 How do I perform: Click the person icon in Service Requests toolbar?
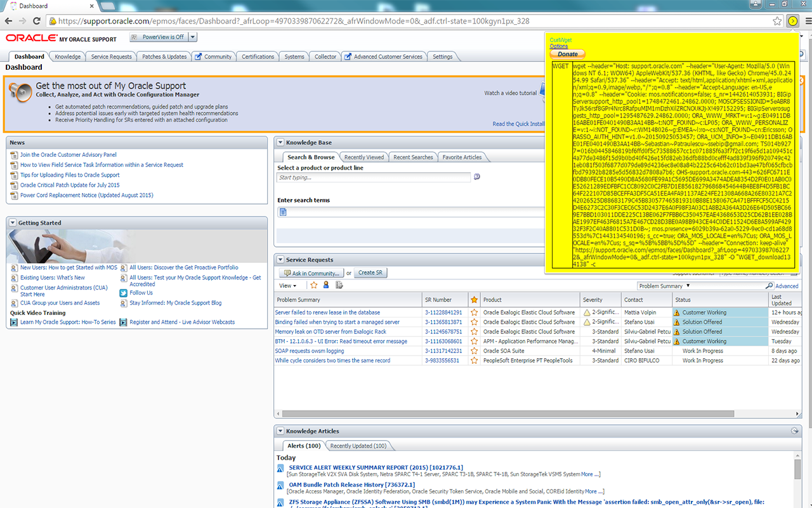pos(326,286)
